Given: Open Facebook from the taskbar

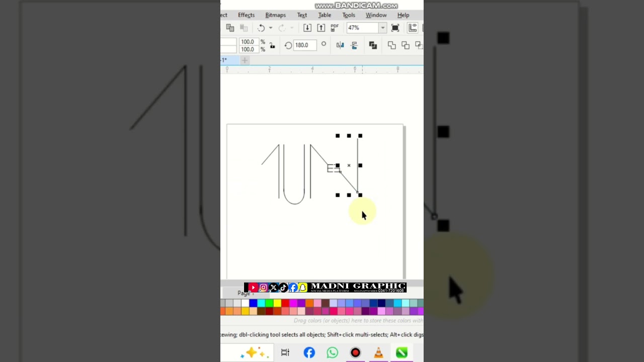Looking at the screenshot, I should click(309, 353).
